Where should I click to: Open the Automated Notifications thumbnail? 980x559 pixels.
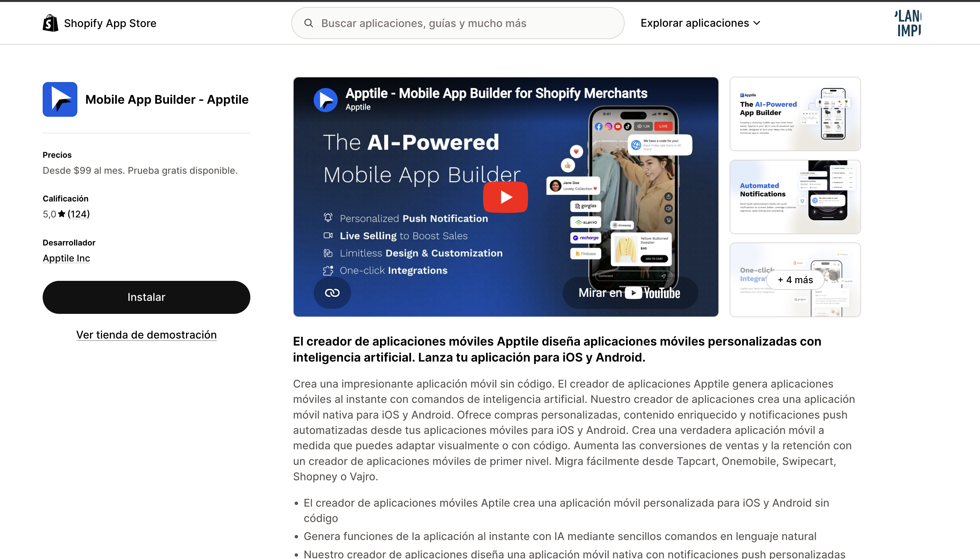pyautogui.click(x=795, y=197)
